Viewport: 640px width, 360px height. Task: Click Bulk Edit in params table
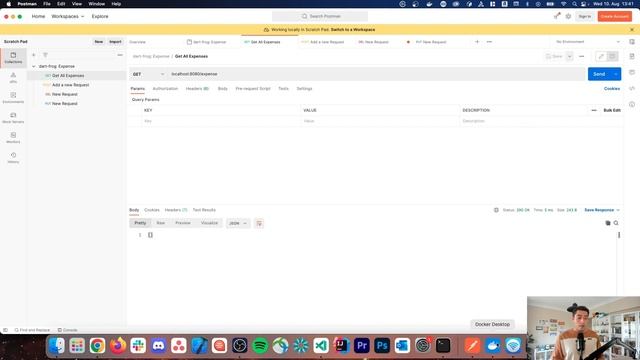tap(612, 110)
